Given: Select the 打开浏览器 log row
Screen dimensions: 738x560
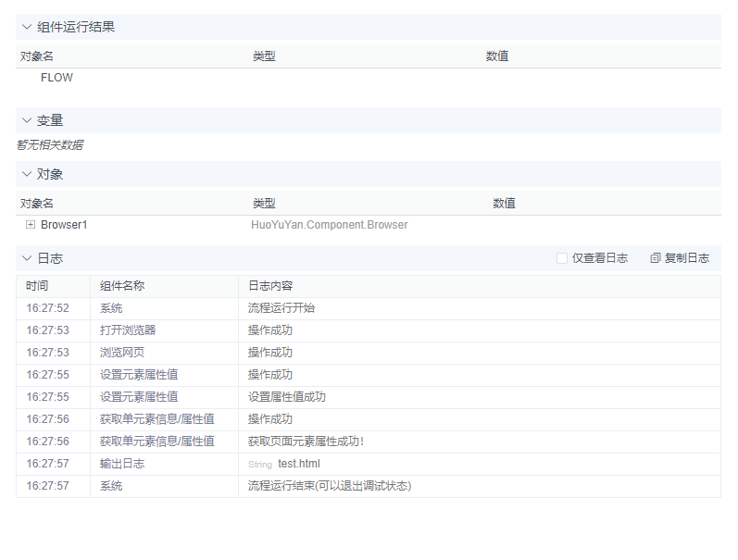Looking at the screenshot, I should [x=128, y=330].
